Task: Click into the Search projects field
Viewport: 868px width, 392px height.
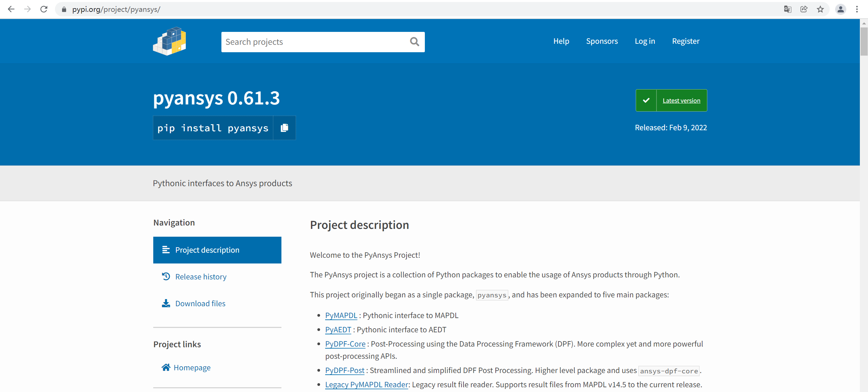Action: (314, 42)
